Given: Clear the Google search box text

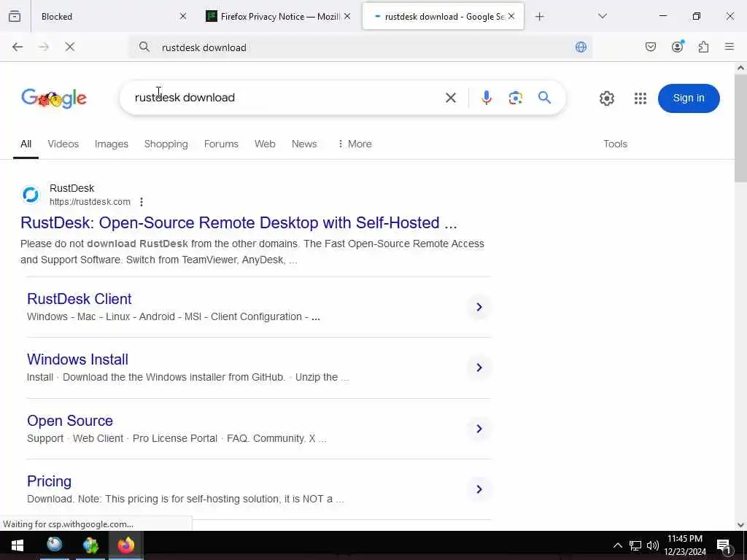Looking at the screenshot, I should tap(451, 98).
